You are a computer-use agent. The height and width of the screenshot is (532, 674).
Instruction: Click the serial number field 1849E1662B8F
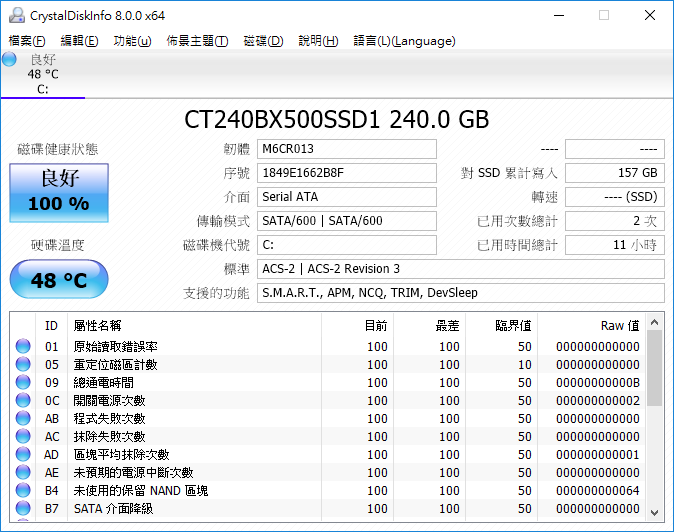pyautogui.click(x=347, y=173)
